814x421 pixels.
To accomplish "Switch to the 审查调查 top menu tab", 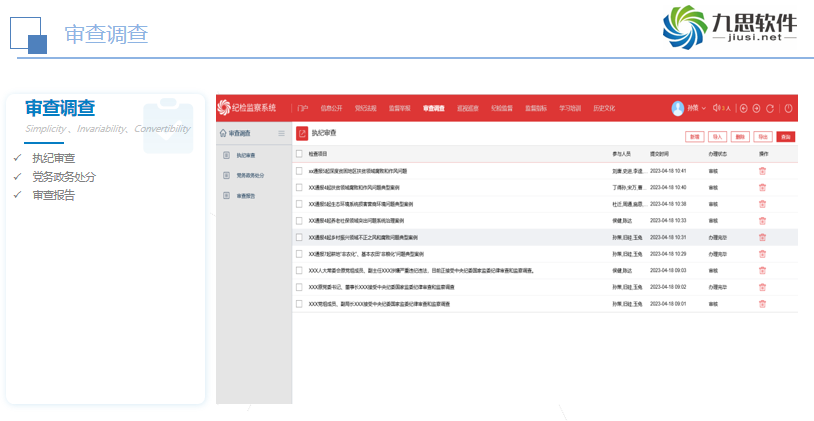I will [433, 108].
